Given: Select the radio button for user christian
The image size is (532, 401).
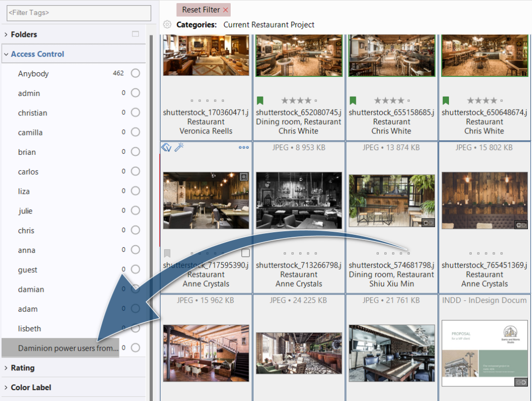Looking at the screenshot, I should coord(135,113).
